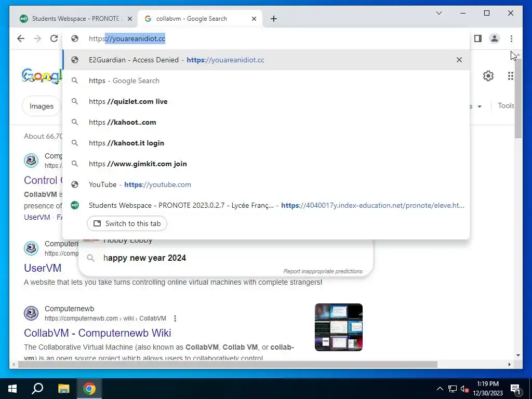Click the scroll down arrow
The image size is (532, 399).
(518, 355)
